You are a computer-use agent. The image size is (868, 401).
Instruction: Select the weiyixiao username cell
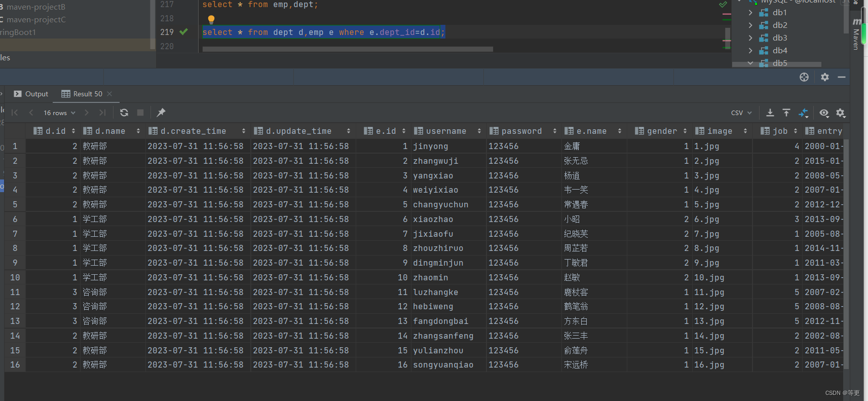[448, 190]
